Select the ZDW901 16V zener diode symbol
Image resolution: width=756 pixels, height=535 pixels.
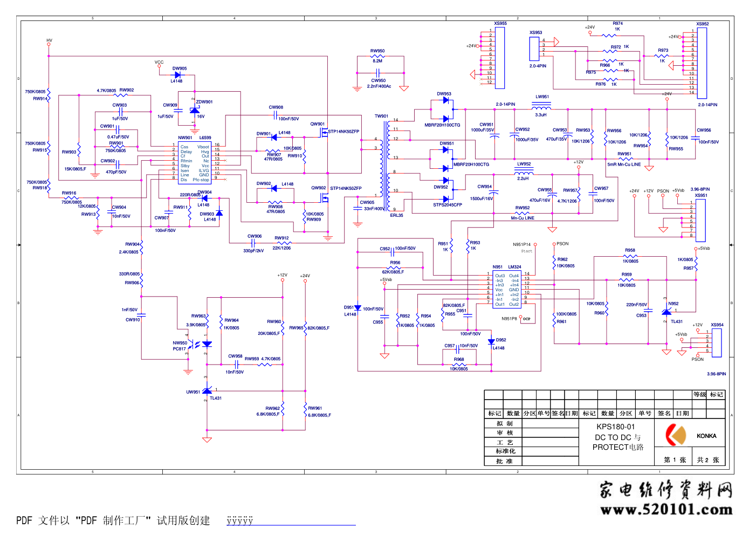pyautogui.click(x=195, y=111)
